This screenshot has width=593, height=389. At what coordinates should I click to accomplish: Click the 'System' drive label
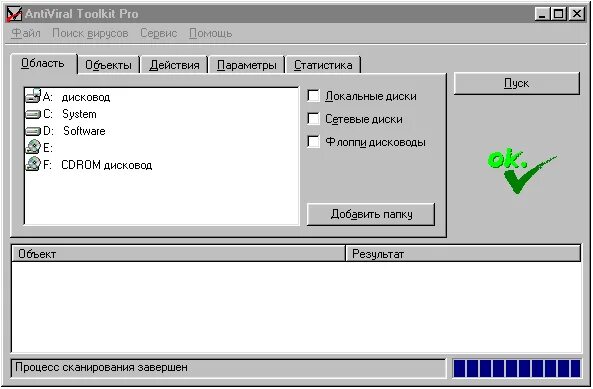pos(79,114)
